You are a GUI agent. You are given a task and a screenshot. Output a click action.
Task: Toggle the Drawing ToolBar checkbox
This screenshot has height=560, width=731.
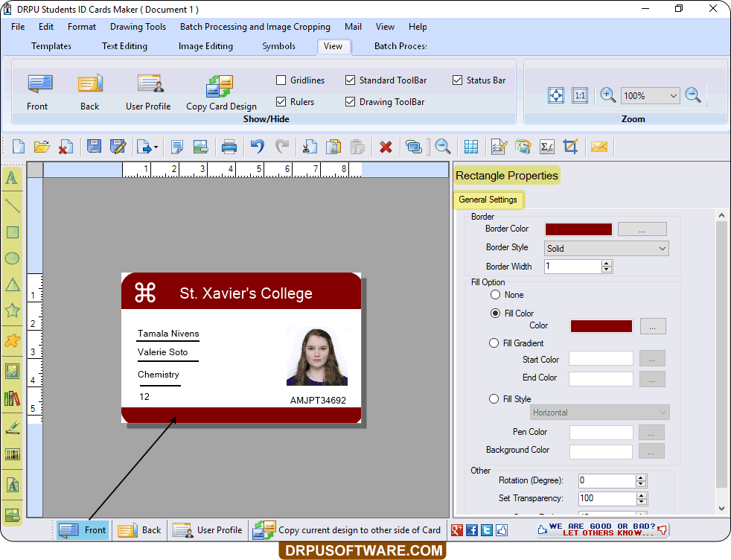350,101
